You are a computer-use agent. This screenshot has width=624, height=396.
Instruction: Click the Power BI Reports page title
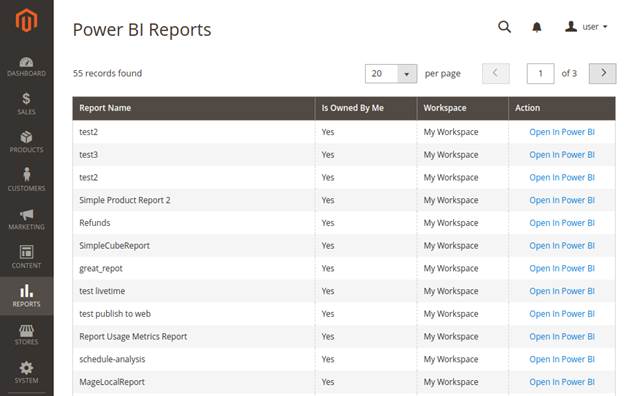pos(142,30)
